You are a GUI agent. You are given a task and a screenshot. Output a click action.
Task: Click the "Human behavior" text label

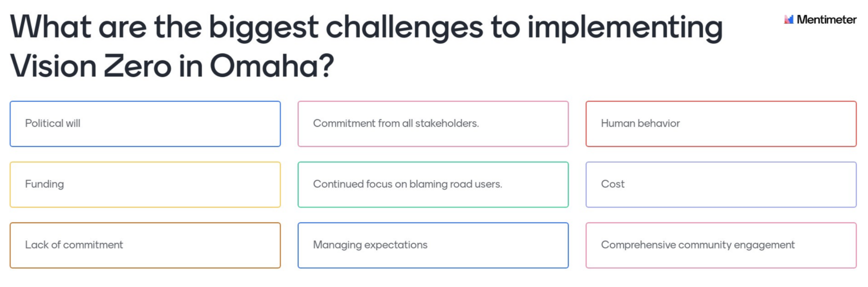pyautogui.click(x=640, y=123)
